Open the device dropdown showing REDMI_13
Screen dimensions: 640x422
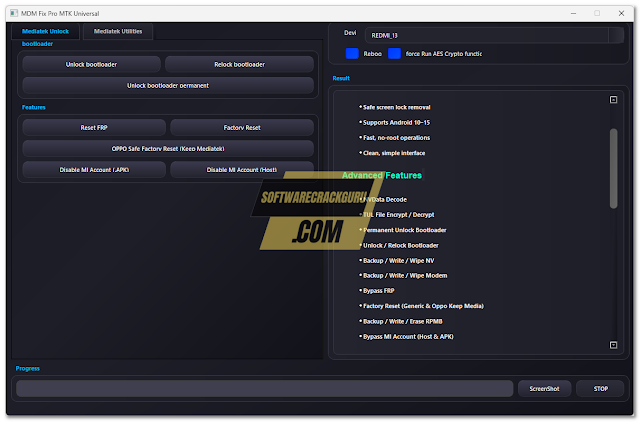click(x=490, y=35)
